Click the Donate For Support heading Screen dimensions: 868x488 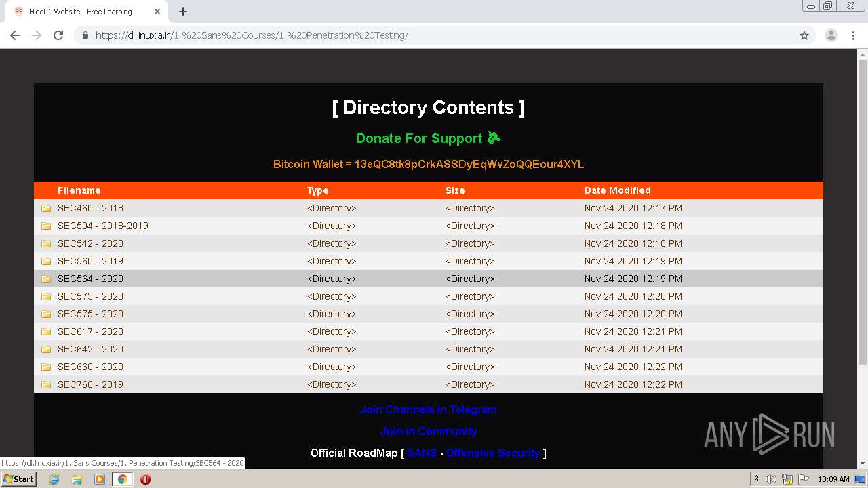tap(428, 138)
